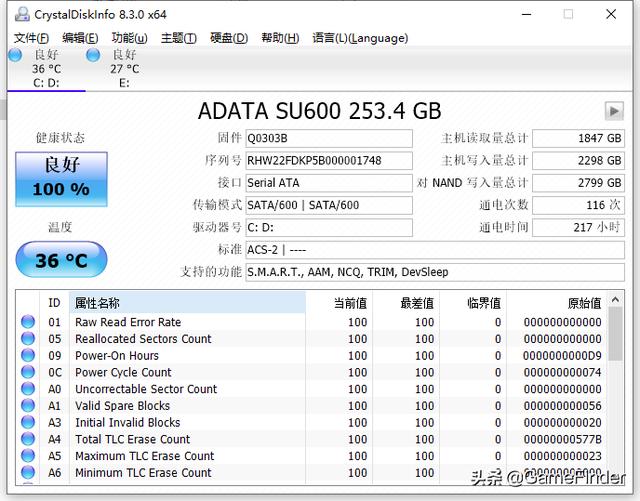Open the 编辑(E) menu

click(80, 38)
